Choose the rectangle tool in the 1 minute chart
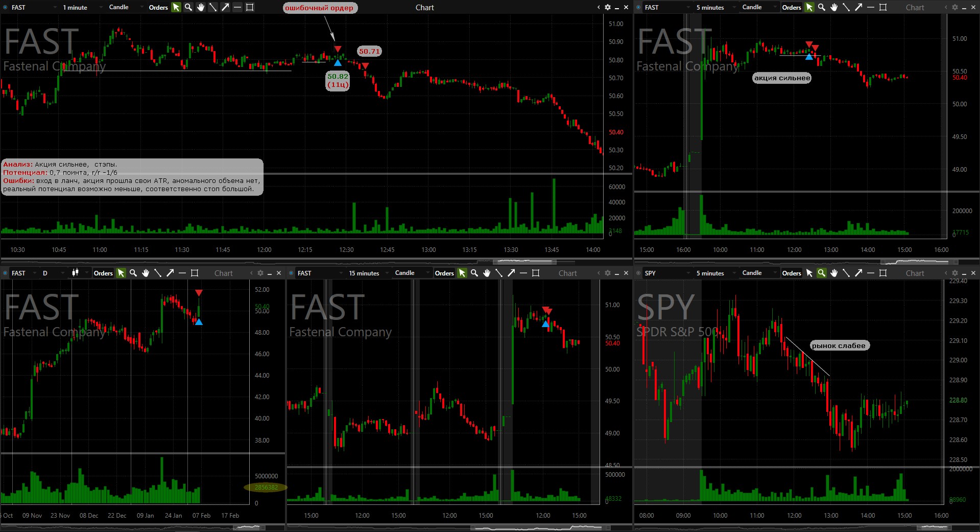This screenshot has width=980, height=532. (x=250, y=7)
